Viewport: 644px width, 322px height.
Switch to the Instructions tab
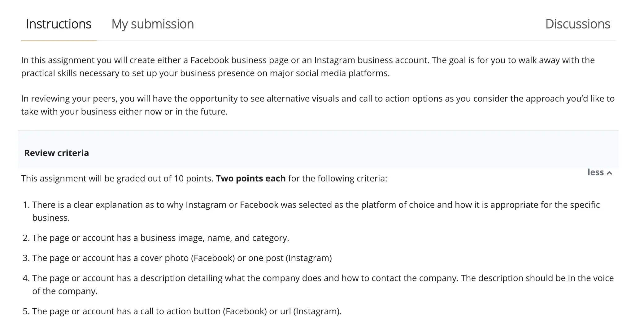[59, 24]
